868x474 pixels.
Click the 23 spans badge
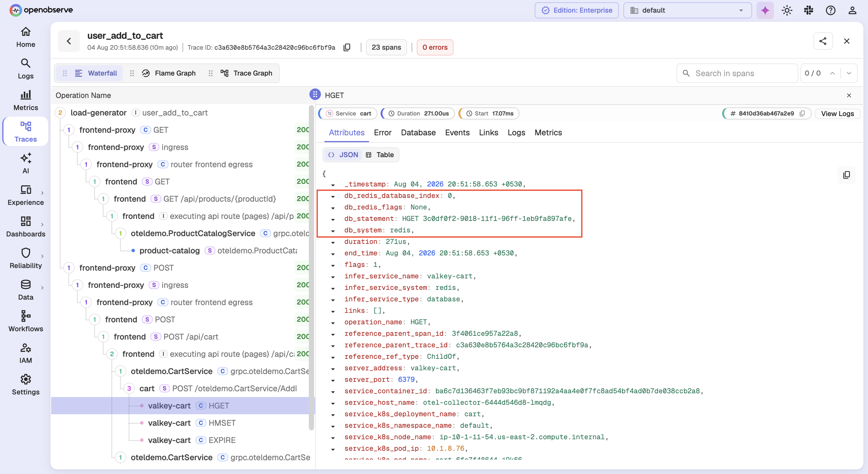(386, 47)
